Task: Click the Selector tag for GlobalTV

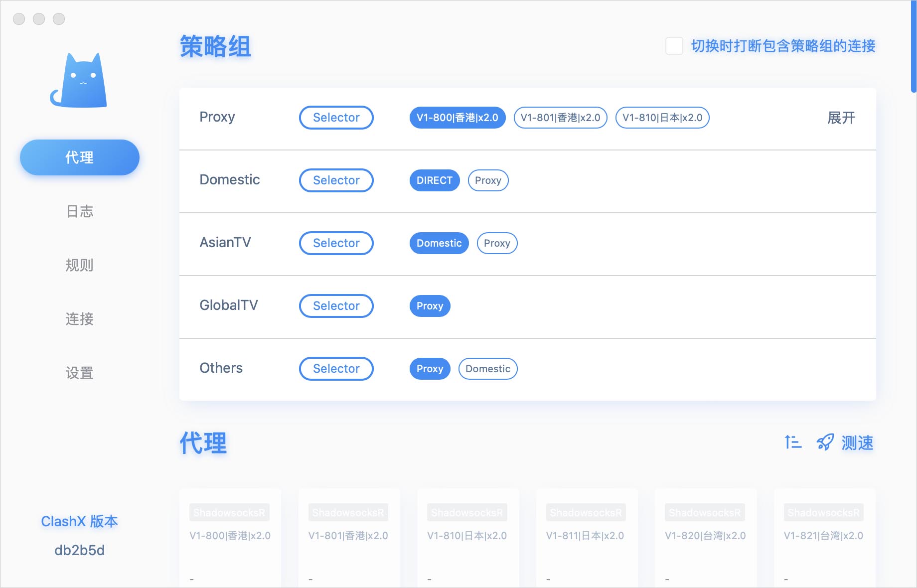Action: (336, 306)
